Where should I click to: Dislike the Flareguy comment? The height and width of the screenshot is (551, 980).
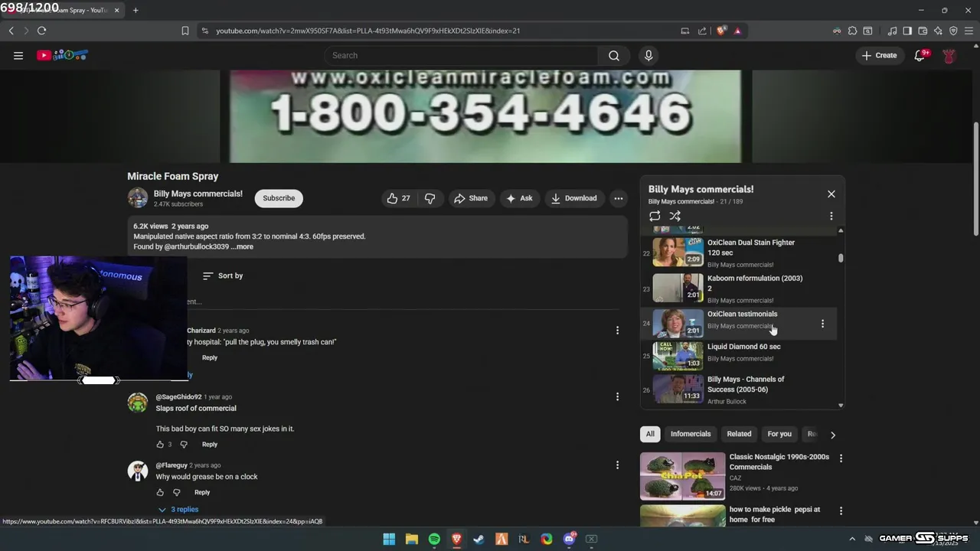176,492
